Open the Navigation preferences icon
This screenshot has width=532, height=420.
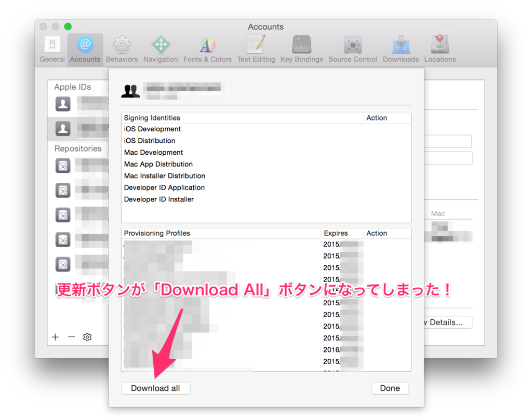point(161,49)
